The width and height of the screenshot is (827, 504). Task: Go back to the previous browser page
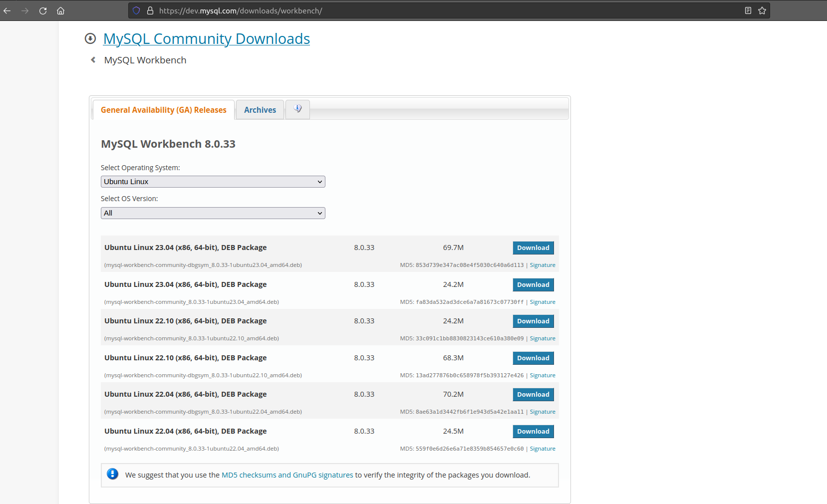click(7, 10)
